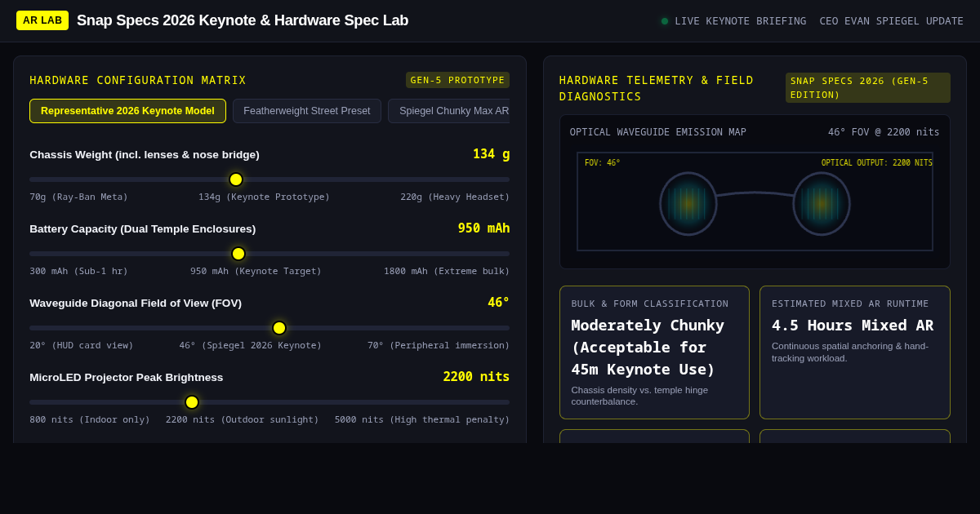This screenshot has height=514, width=980.
Task: Click the Snap Specs 2026 Keynote page title
Action: click(243, 20)
